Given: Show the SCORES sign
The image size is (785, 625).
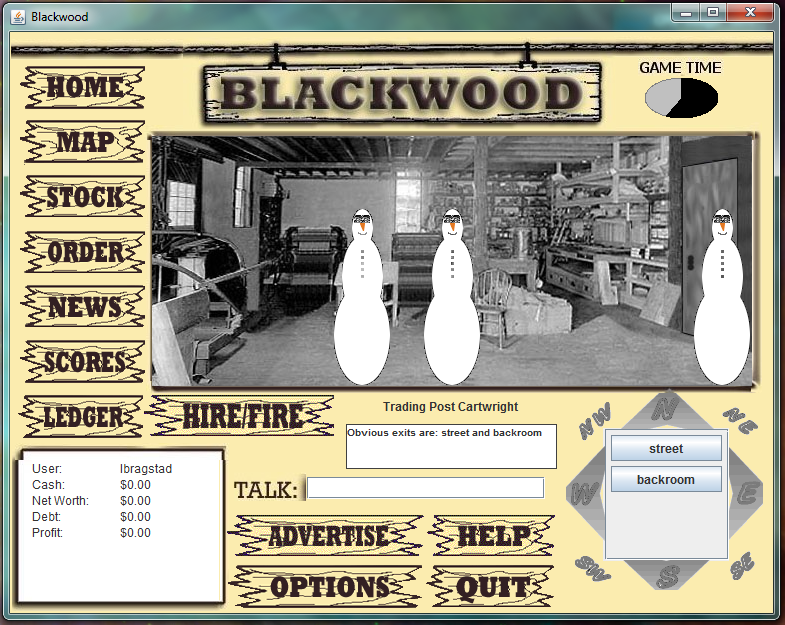Looking at the screenshot, I should (x=84, y=362).
